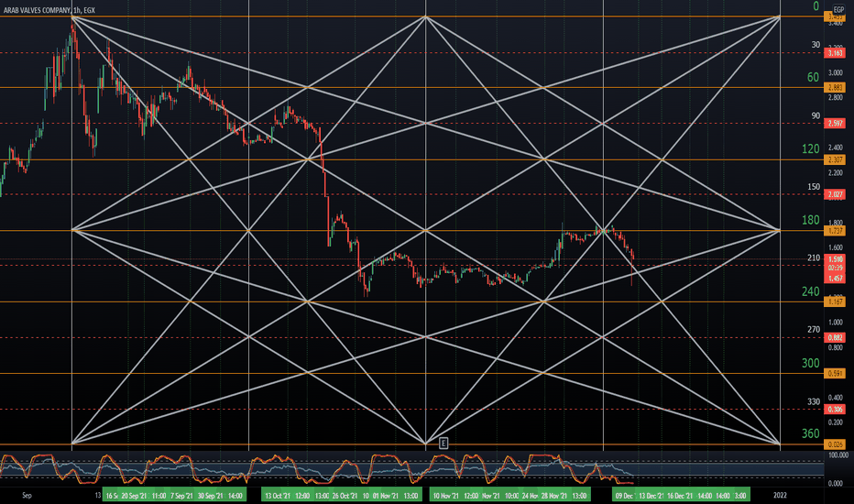Viewport: 854px width, 504px height.
Task: Select the 2.027 red price label
Action: (x=835, y=194)
